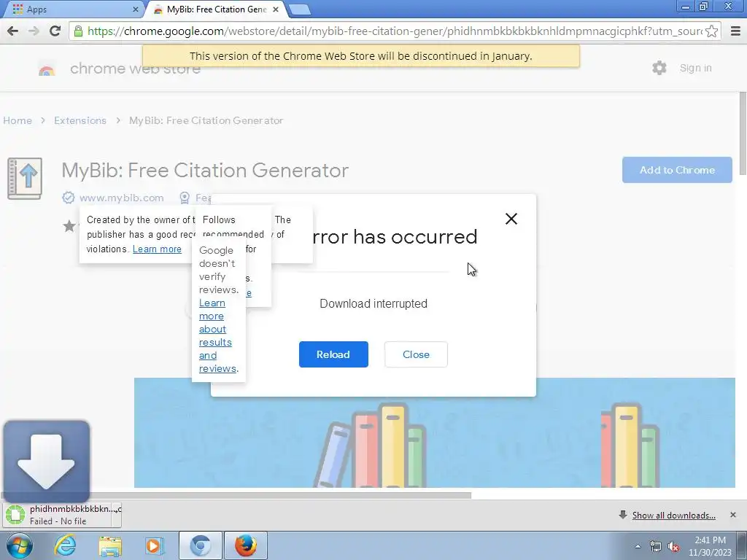Click the MyBib extension book icon
Screen dimensions: 747x560
coord(25,178)
